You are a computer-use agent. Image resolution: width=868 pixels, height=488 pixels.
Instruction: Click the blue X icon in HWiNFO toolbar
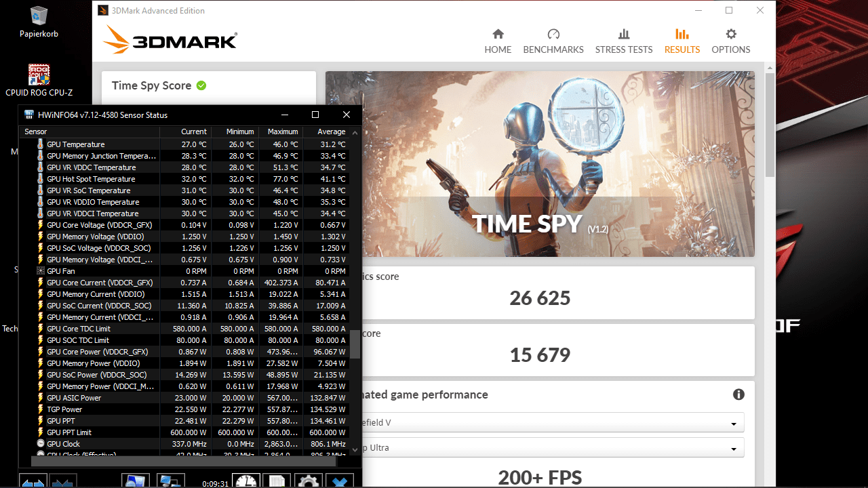pos(339,481)
